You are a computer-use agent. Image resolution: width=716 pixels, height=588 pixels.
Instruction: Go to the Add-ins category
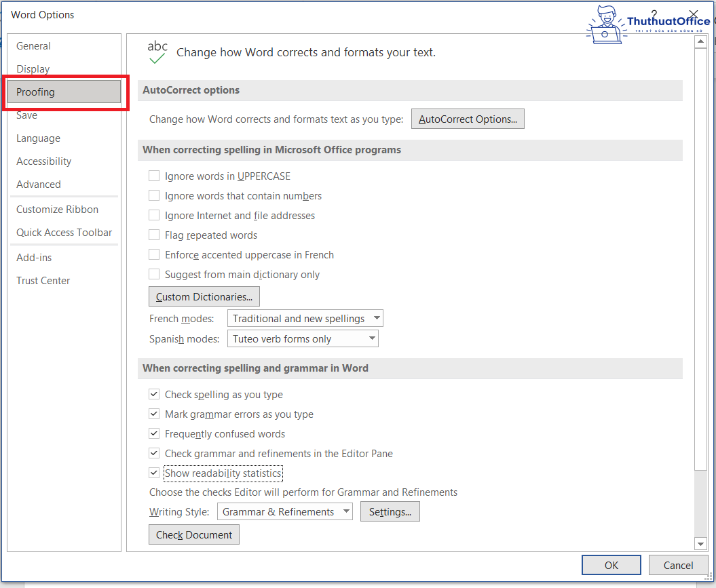(34, 258)
